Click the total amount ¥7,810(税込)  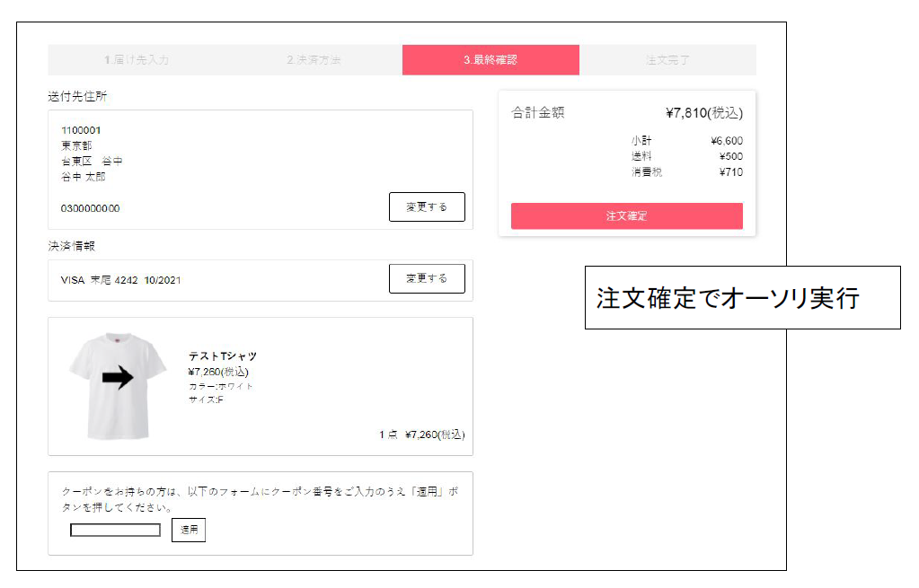coord(704,113)
